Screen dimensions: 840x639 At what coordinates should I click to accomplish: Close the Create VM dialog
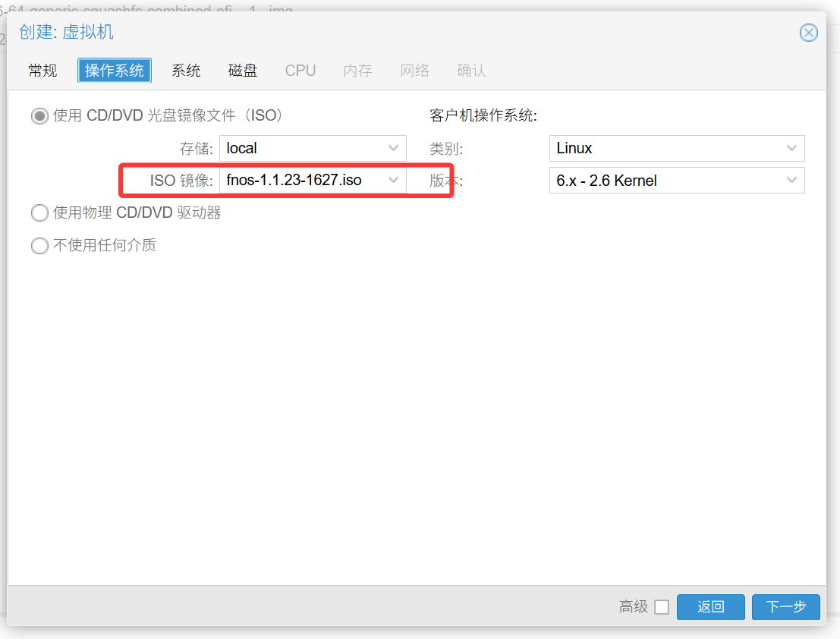click(x=809, y=33)
